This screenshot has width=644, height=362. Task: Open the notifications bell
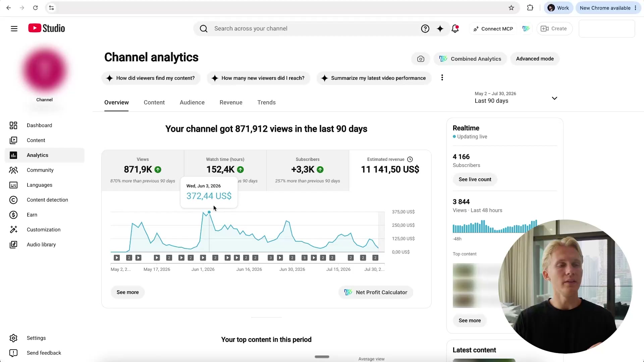point(455,29)
